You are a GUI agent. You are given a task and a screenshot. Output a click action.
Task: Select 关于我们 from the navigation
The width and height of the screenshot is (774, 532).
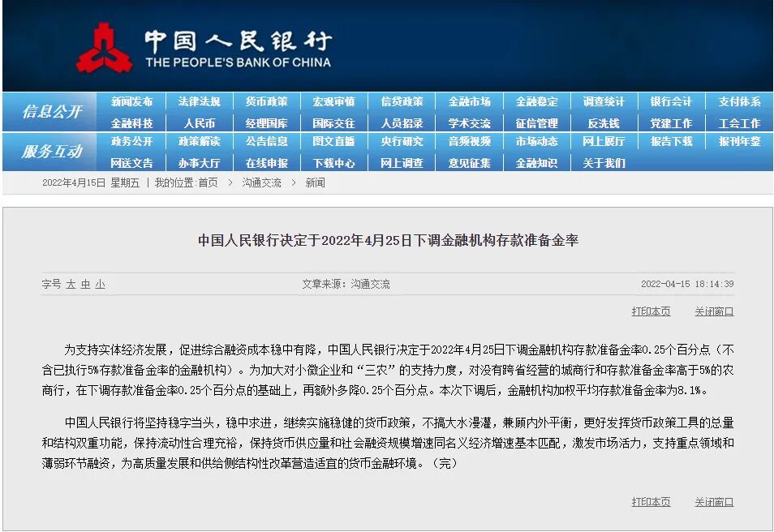pyautogui.click(x=604, y=163)
